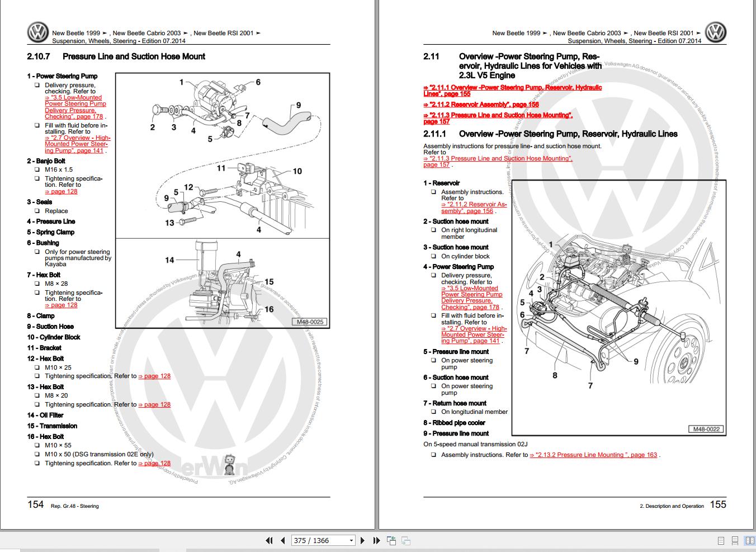Image resolution: width=756 pixels, height=552 pixels.
Task: Go to the next page
Action: pos(362,540)
